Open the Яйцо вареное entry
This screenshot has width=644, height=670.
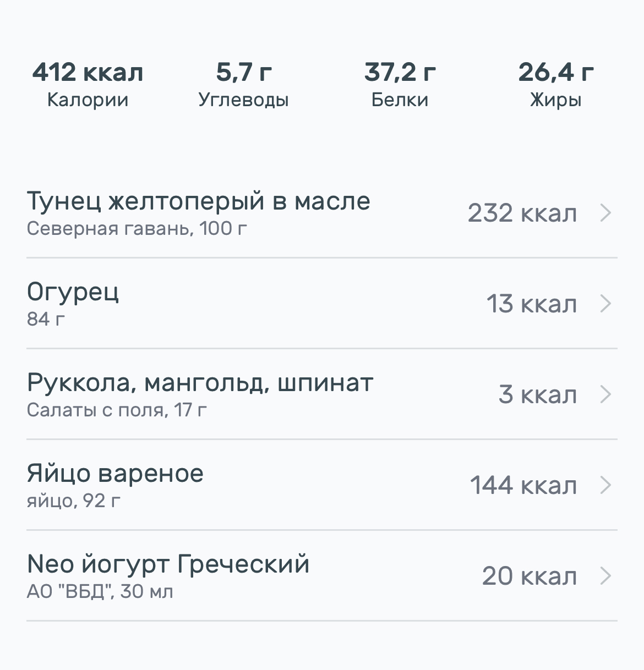tap(115, 474)
